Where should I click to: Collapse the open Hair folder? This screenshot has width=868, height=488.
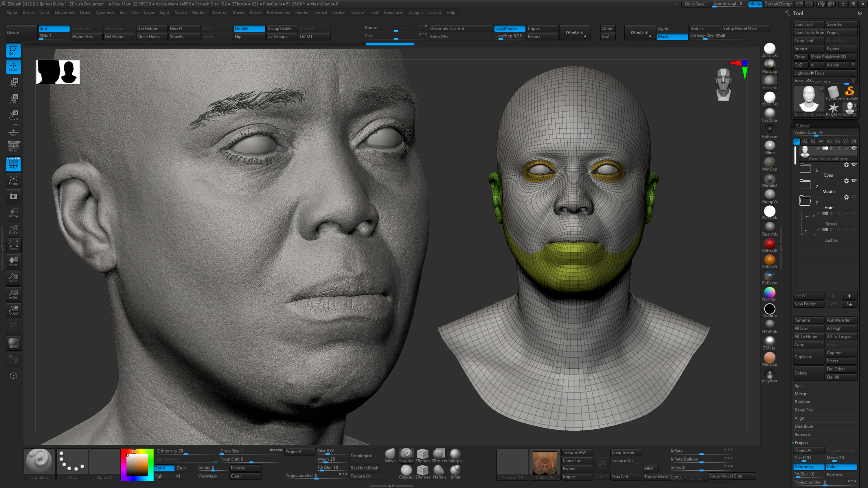pyautogui.click(x=805, y=201)
